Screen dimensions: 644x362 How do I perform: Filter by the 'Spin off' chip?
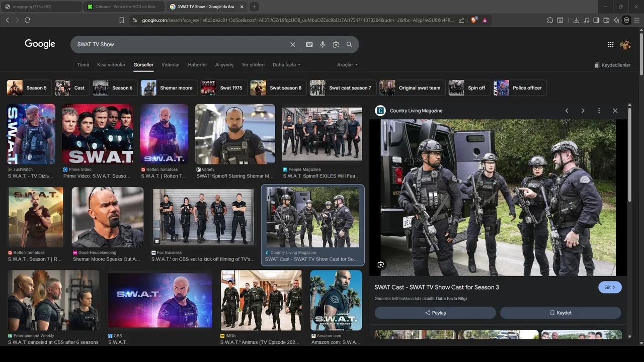coord(468,88)
